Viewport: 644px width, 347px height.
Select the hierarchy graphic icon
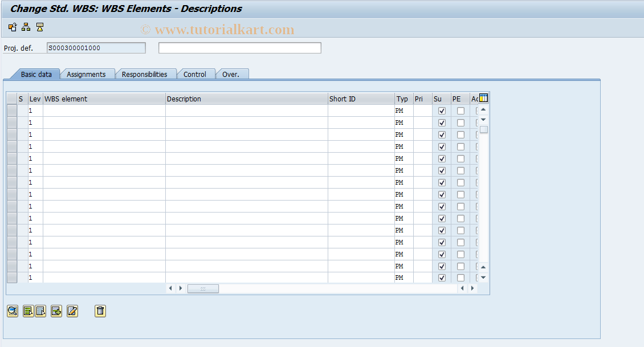click(25, 27)
